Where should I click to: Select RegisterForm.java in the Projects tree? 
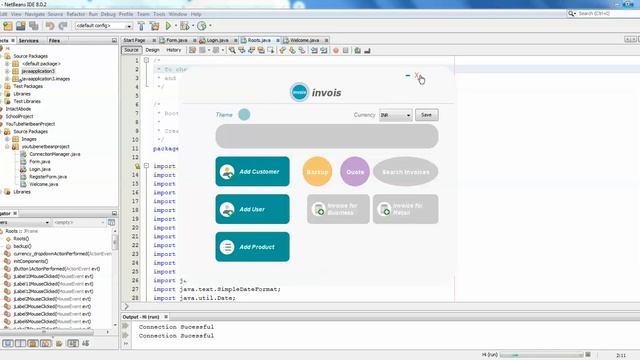tap(48, 177)
